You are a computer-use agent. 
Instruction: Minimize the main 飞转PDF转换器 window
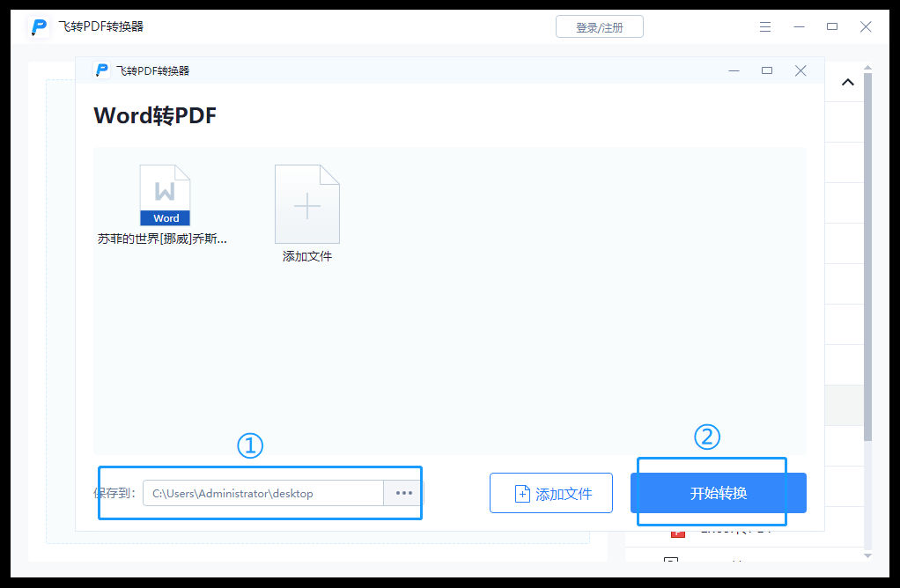[799, 27]
